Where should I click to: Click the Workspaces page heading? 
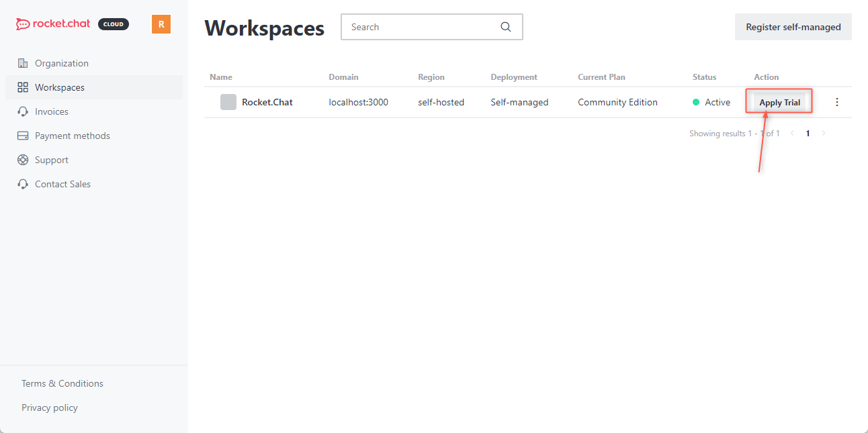coord(265,28)
